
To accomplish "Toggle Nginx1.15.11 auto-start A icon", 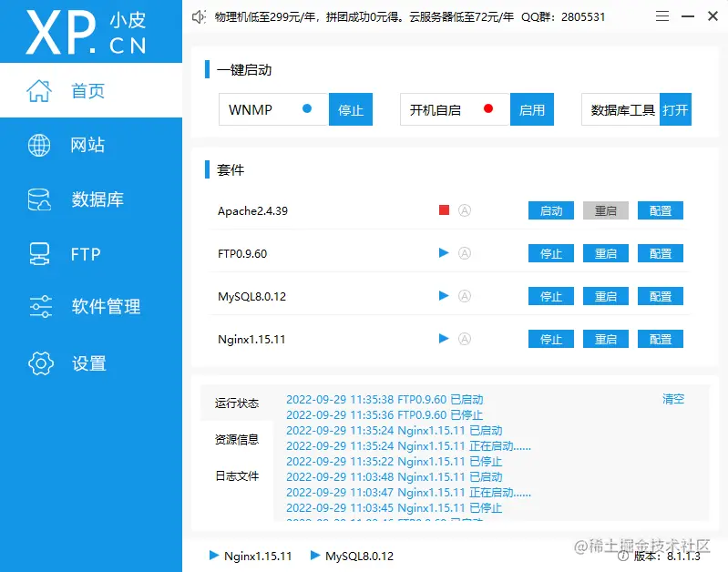I will click(465, 339).
